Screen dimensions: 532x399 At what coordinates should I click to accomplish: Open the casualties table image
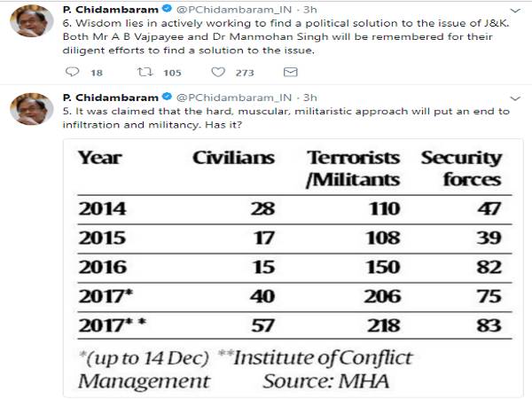tap(291, 264)
